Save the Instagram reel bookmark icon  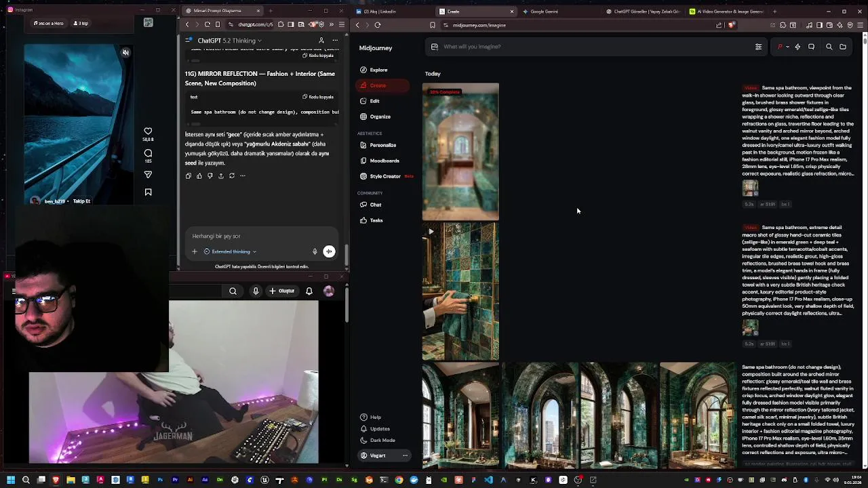[x=148, y=192]
